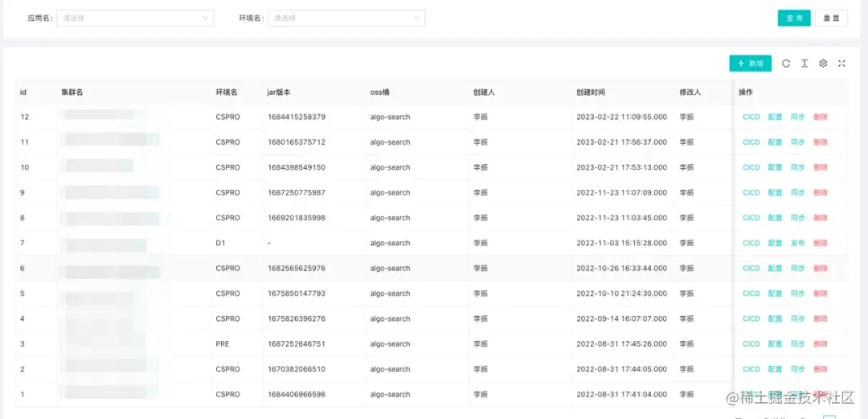The height and width of the screenshot is (419, 868).
Task: Click 删除 link in row id 10
Action: [821, 167]
